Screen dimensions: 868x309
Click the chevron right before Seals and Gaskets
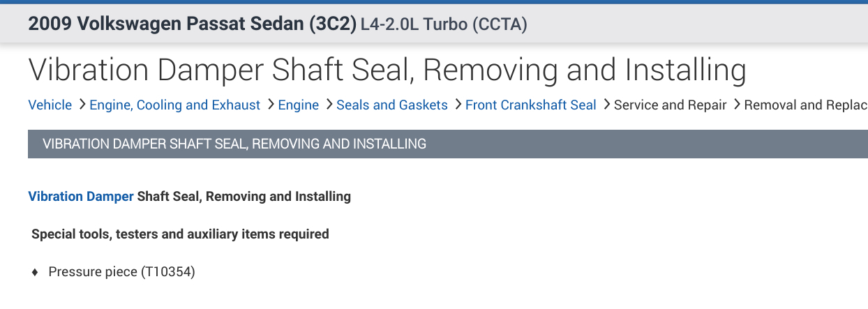pyautogui.click(x=328, y=105)
